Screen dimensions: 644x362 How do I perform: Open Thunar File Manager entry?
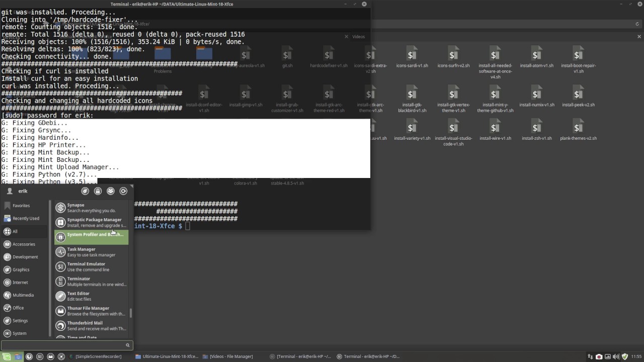click(91, 311)
